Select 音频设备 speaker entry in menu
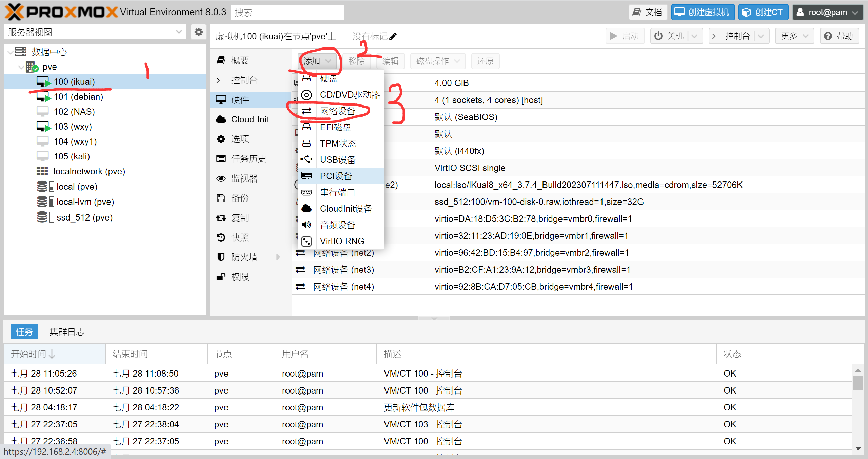The image size is (868, 459). pyautogui.click(x=337, y=225)
